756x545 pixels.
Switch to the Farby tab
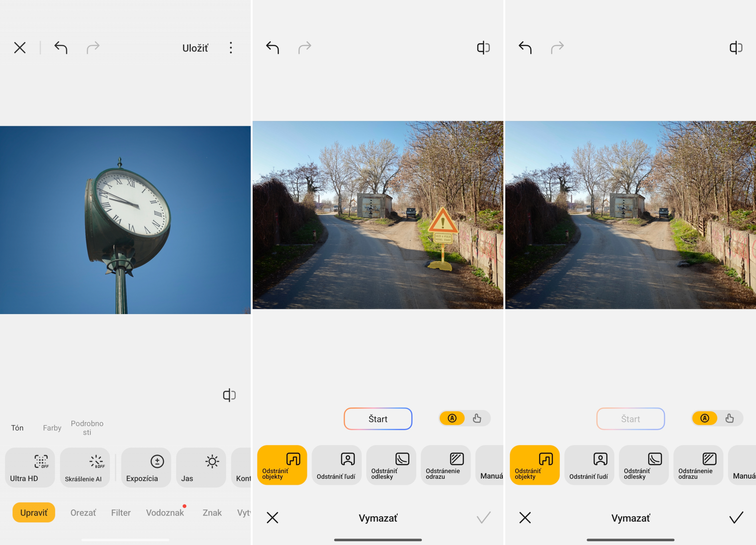click(x=52, y=428)
